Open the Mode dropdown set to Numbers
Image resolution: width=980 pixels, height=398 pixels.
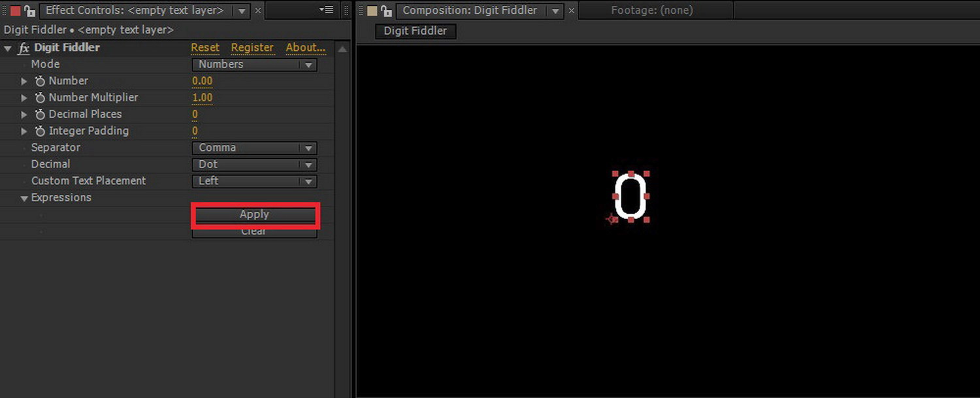pyautogui.click(x=254, y=64)
